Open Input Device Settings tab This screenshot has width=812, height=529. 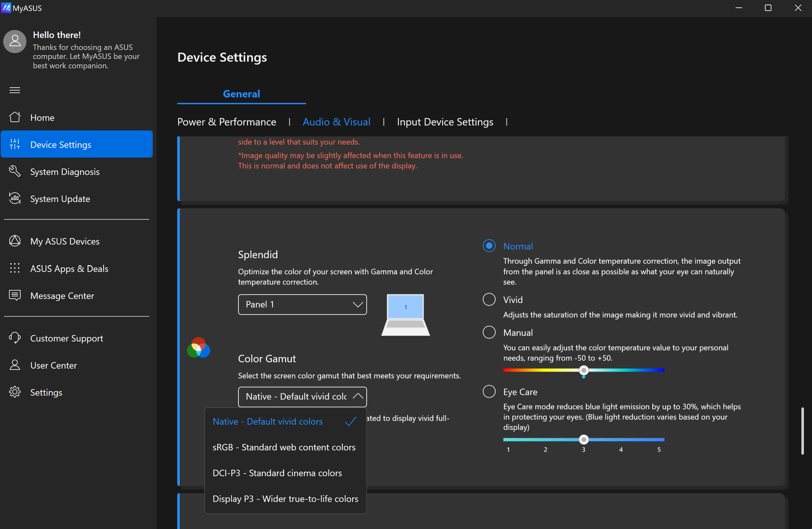coord(445,122)
